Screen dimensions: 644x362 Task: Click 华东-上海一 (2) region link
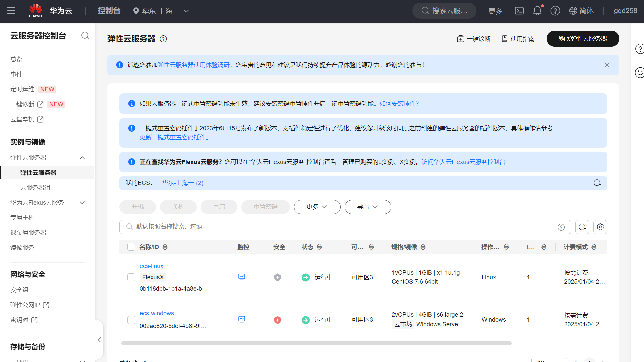click(183, 183)
